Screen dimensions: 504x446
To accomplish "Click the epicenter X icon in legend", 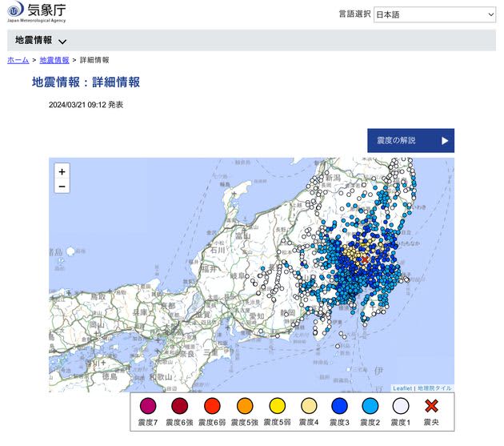I will pyautogui.click(x=432, y=407).
